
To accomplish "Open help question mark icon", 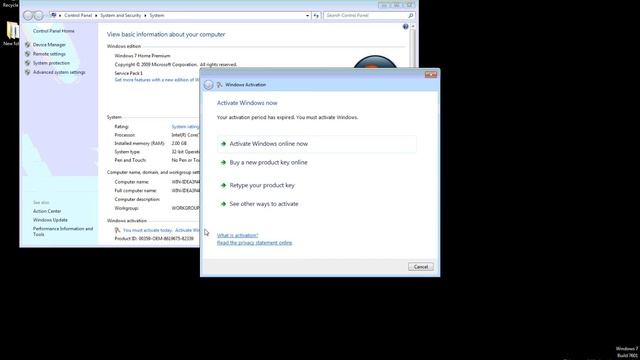I will tap(405, 27).
